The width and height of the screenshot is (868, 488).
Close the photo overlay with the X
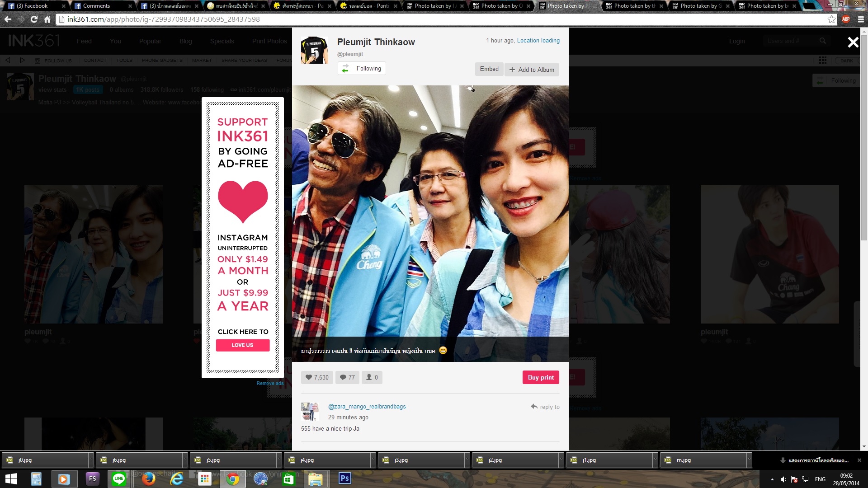click(853, 42)
